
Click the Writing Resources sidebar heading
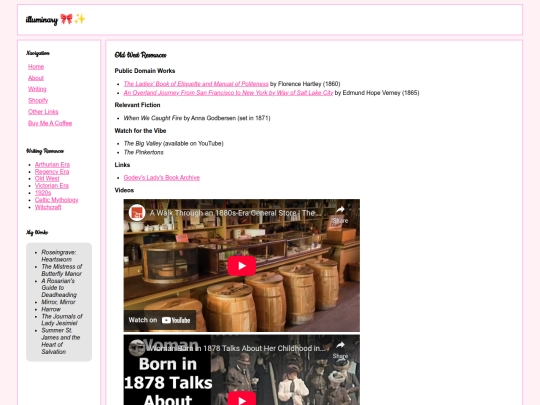tap(45, 151)
